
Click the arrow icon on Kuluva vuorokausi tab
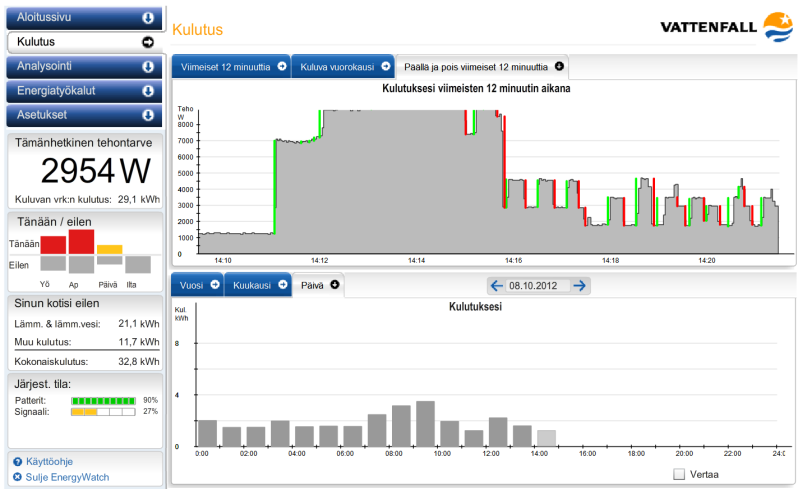(x=384, y=67)
